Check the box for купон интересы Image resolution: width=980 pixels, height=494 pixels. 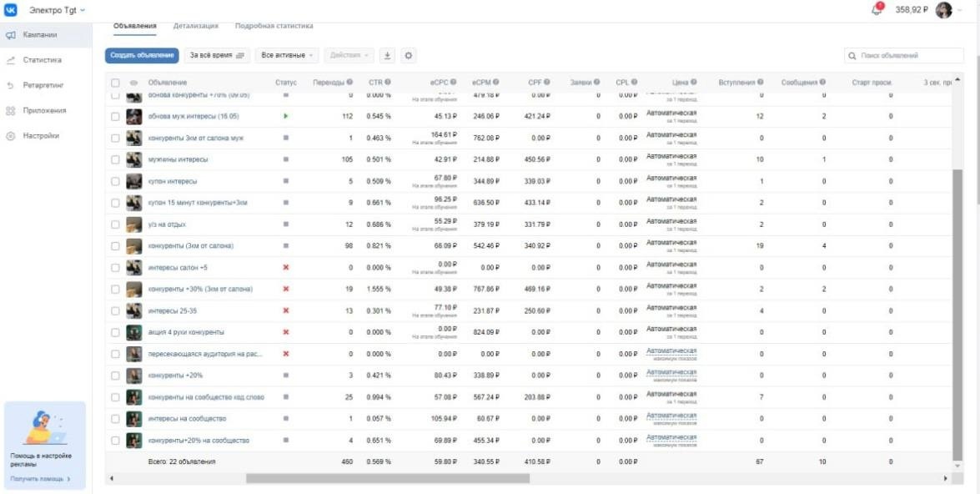[x=115, y=181]
